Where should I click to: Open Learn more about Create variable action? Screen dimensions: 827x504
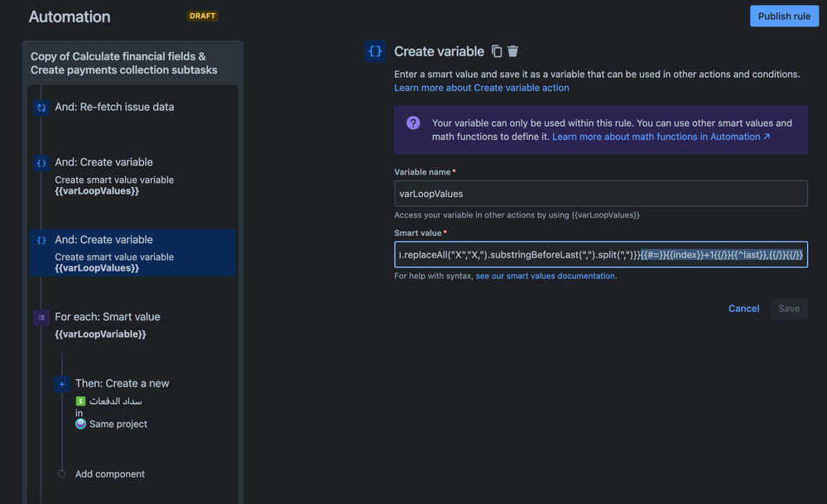click(x=481, y=88)
